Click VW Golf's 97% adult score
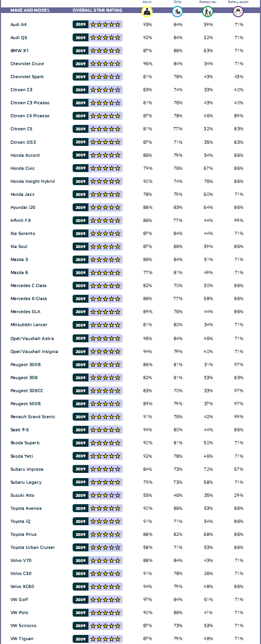 147,600
